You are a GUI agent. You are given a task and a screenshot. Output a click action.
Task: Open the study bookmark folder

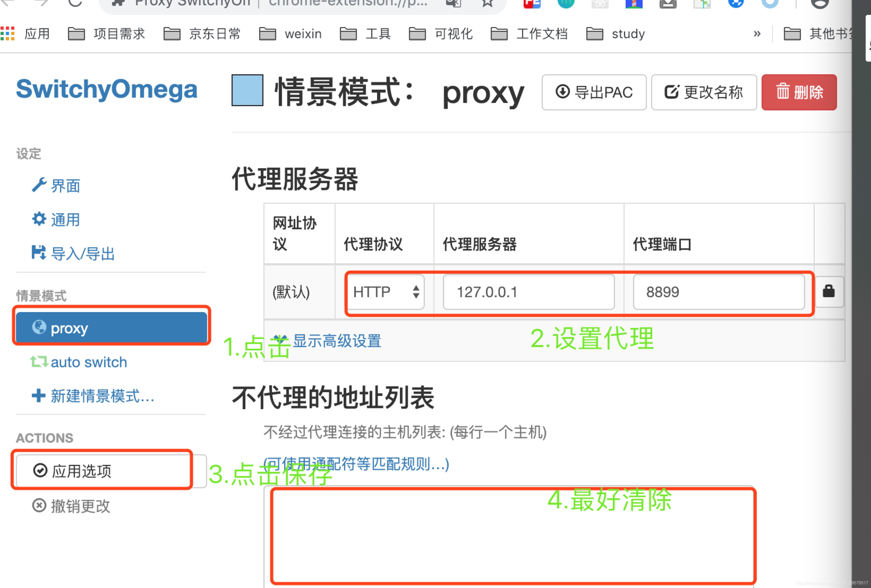point(616,34)
